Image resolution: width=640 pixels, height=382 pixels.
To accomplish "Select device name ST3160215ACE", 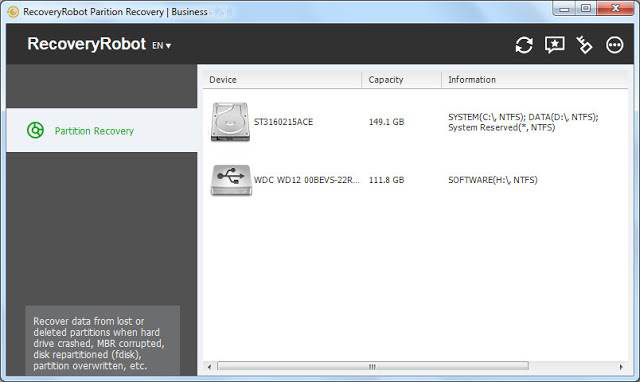I will click(x=283, y=122).
